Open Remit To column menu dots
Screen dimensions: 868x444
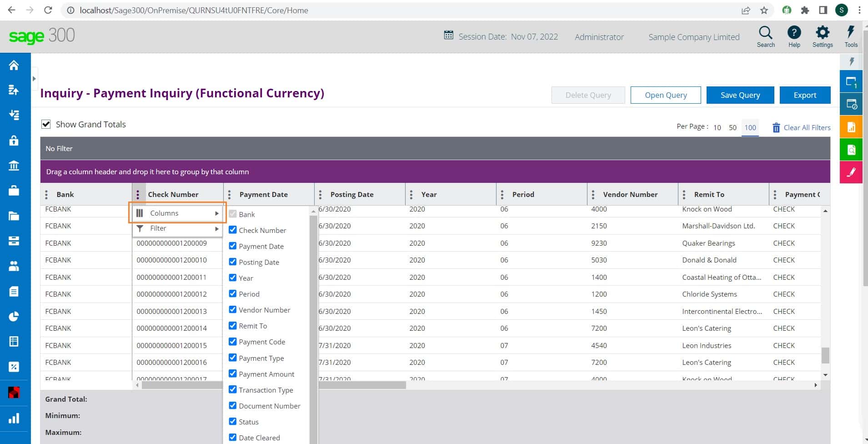[x=684, y=195]
